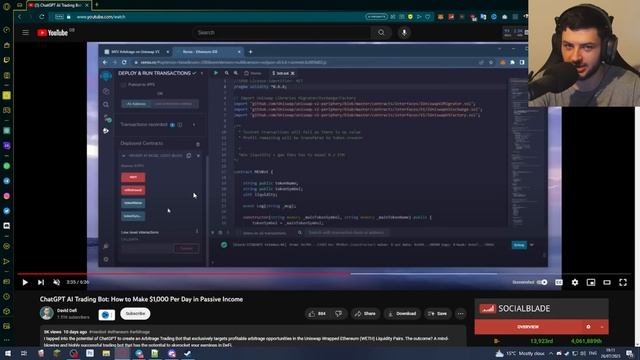Start voice search with the microphone

pyautogui.click(x=404, y=32)
